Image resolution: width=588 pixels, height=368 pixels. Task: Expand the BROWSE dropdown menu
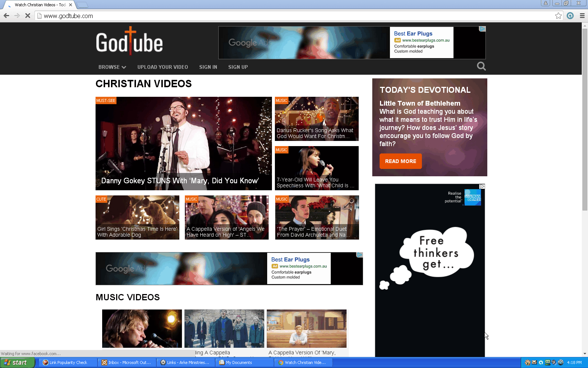(x=112, y=67)
